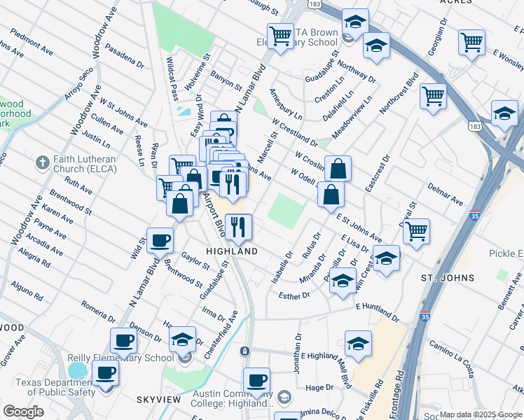Click the ST. JOHNS neighborhood label
Screen dimensions: 524x420
pos(448,278)
